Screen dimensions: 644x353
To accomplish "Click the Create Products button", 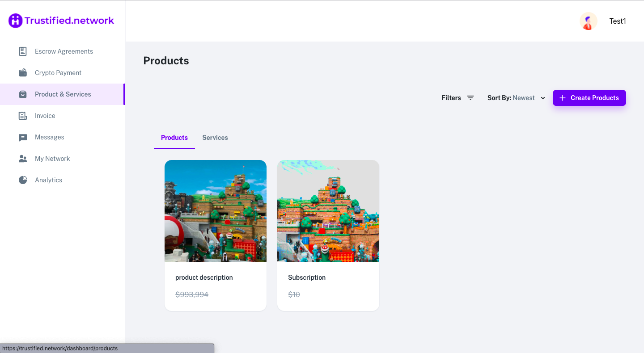I will pos(589,98).
